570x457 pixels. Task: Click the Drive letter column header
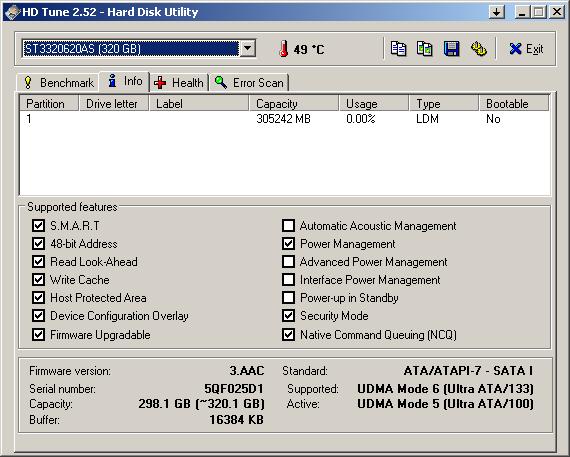(114, 104)
